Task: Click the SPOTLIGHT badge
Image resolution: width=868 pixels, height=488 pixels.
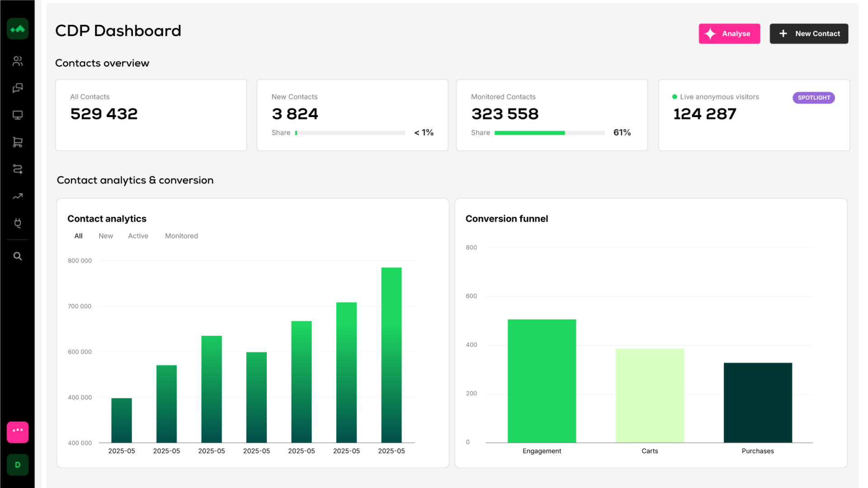Action: (x=813, y=98)
